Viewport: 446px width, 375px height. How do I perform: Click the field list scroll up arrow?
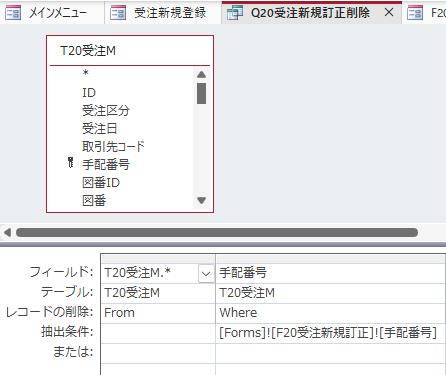click(201, 74)
